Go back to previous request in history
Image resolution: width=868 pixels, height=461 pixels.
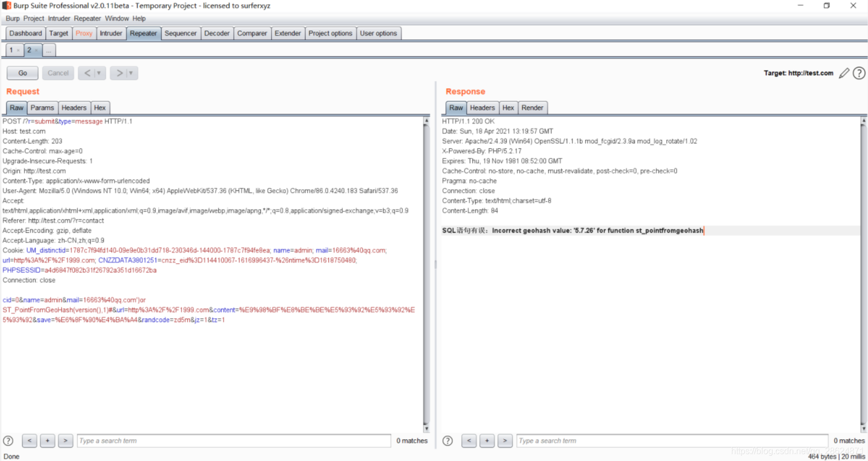87,73
